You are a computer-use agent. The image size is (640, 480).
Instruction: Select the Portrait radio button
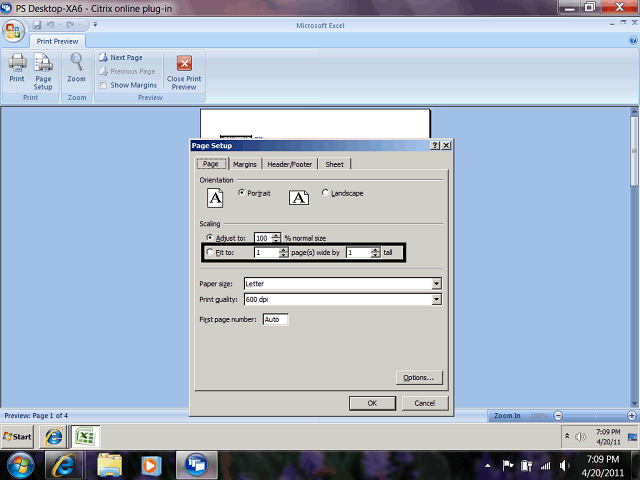click(242, 193)
